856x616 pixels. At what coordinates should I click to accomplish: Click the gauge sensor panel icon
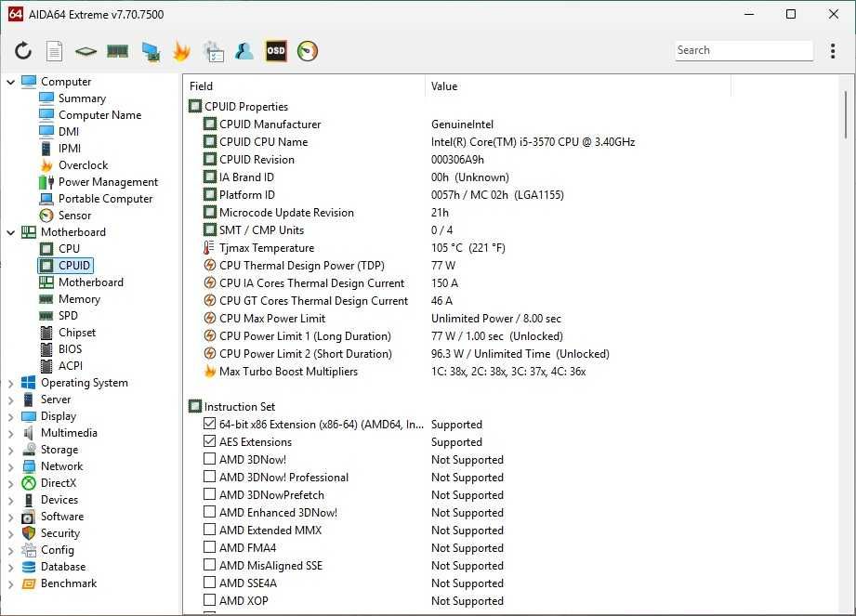pos(308,51)
